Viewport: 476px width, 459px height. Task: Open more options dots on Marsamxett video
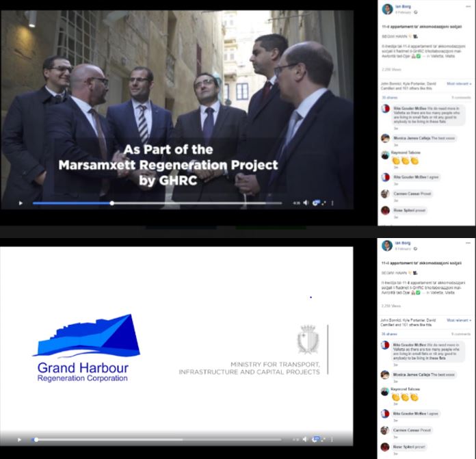(x=332, y=202)
